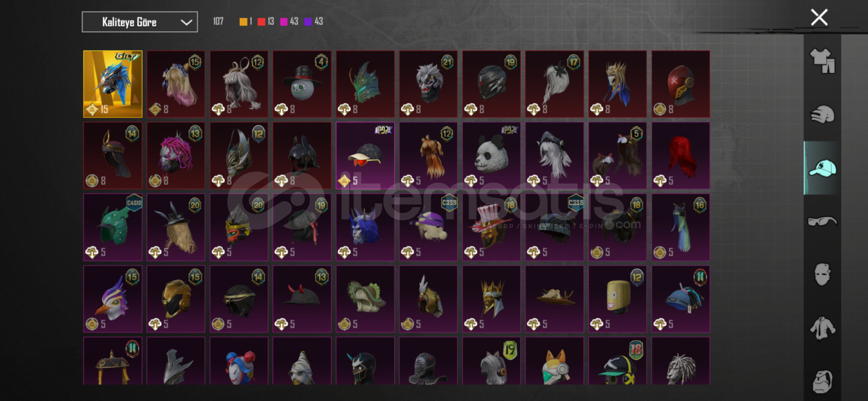
Task: Choose the red long hair item
Action: click(680, 156)
